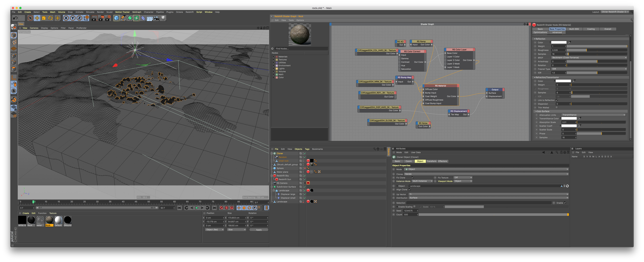The image size is (644, 262).
Task: Jump to end of animation
Action: coord(214,208)
